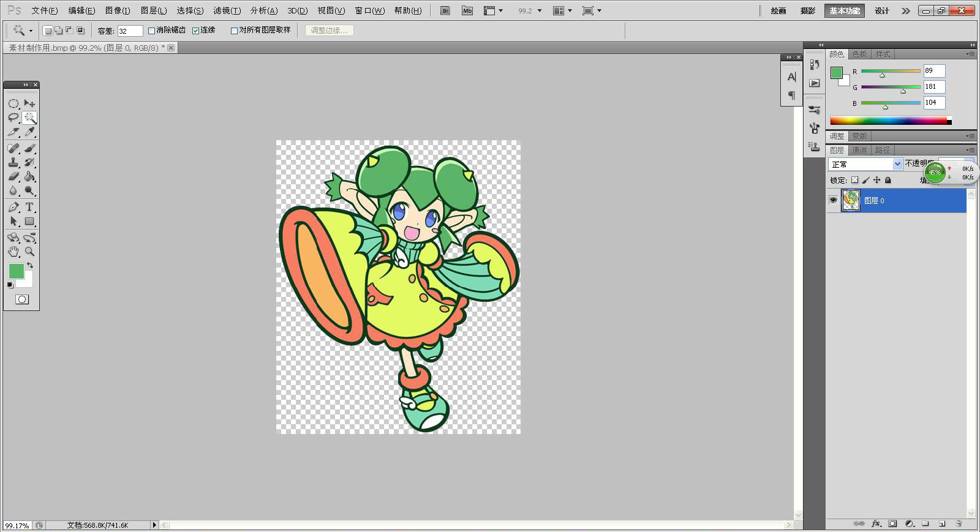Click the R channel color slider

point(891,71)
